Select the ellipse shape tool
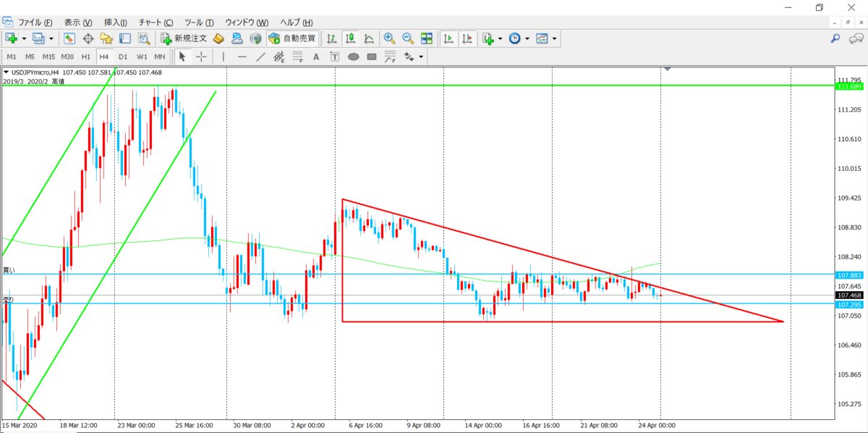Screen dimensions: 868x433 353,56
